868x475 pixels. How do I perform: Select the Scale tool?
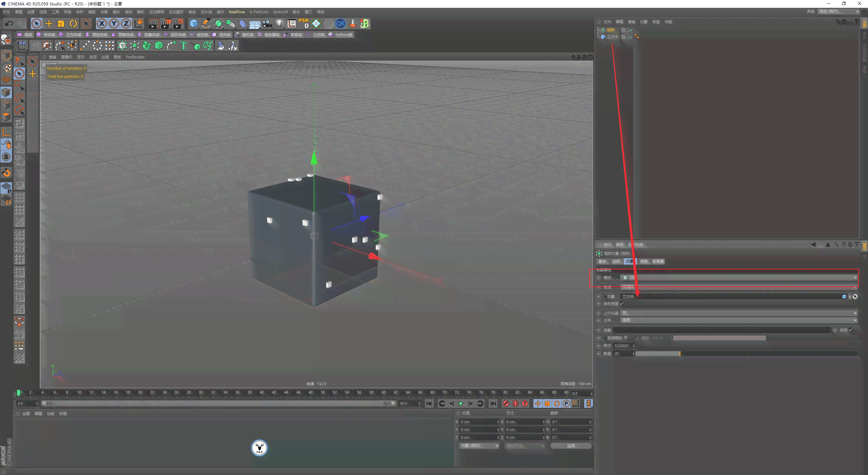[61, 23]
